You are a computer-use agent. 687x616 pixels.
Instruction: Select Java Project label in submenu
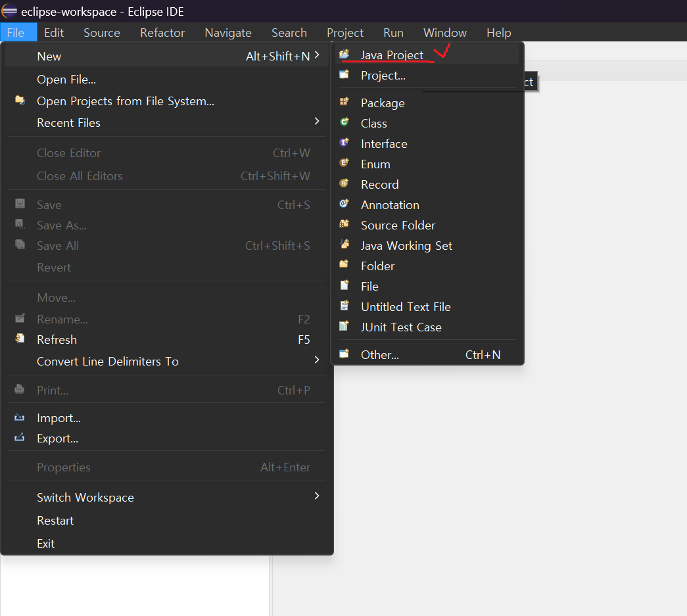pyautogui.click(x=392, y=55)
